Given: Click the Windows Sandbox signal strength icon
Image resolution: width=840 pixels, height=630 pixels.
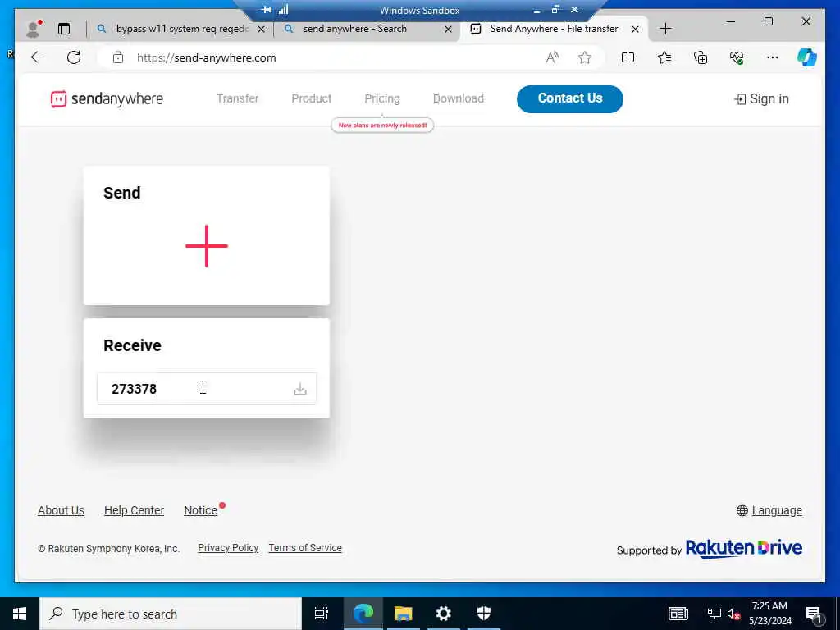Looking at the screenshot, I should [x=283, y=10].
